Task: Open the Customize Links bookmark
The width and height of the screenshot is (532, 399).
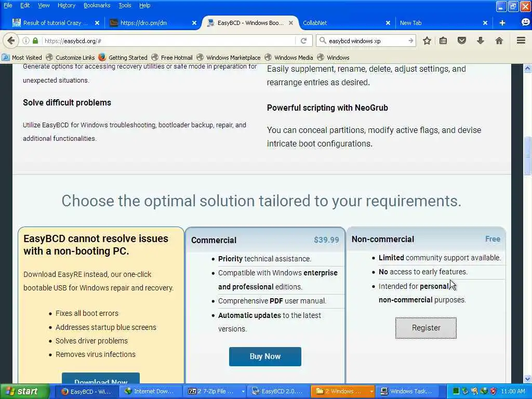Action: click(x=71, y=57)
